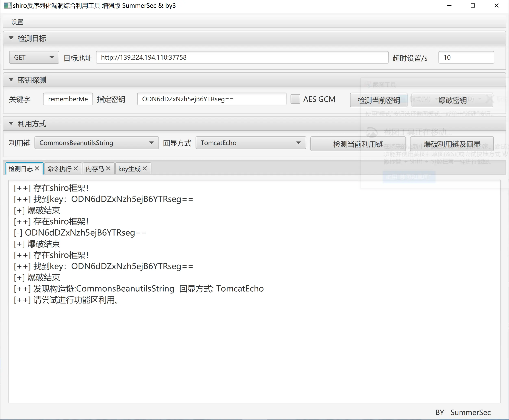Open the 设置 menu

(x=17, y=22)
